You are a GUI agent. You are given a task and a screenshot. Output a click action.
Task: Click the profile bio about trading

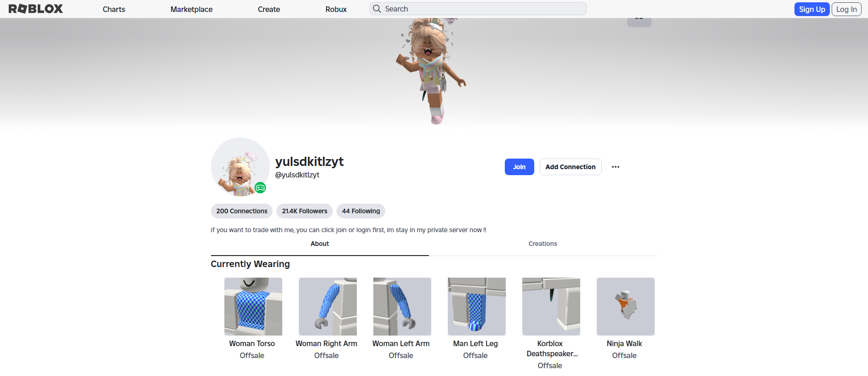348,230
